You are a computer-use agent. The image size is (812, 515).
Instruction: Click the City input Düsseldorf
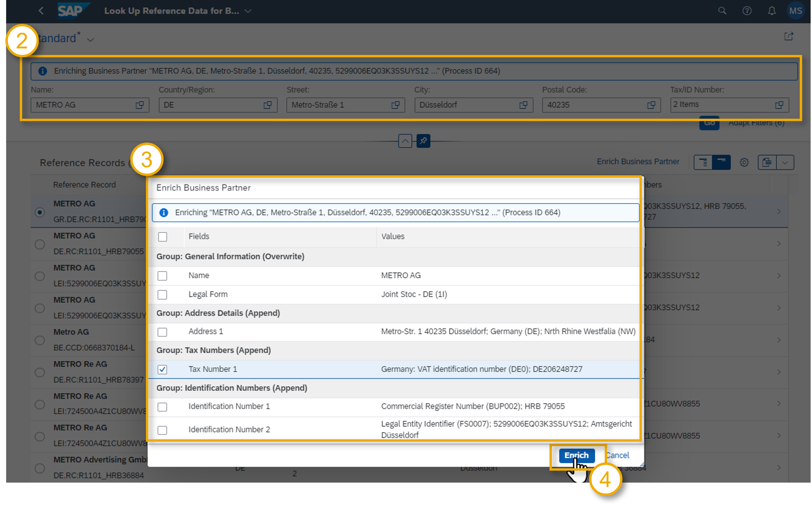point(473,105)
